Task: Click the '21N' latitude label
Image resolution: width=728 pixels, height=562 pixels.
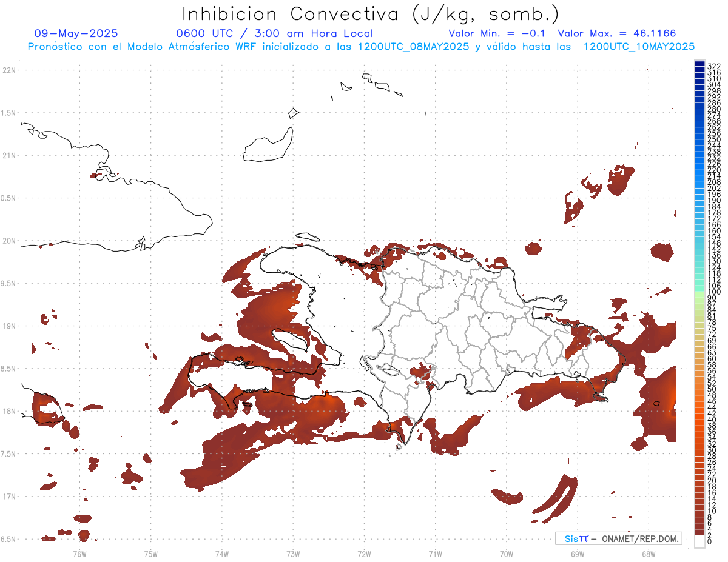Action: [8, 155]
